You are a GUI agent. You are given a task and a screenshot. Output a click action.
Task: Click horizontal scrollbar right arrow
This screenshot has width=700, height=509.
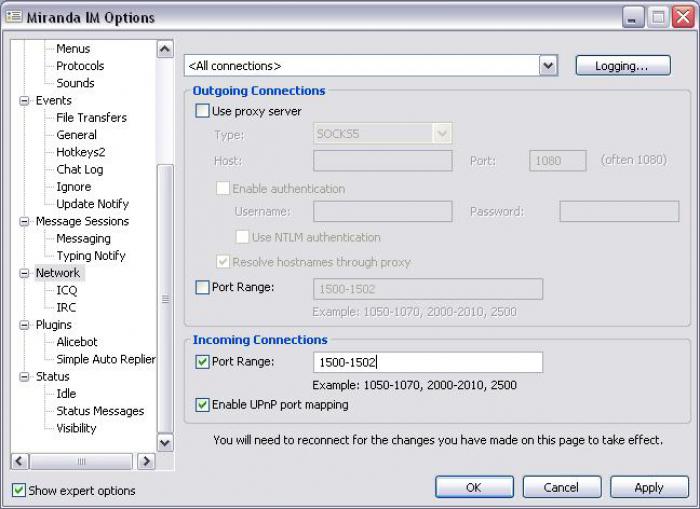pyautogui.click(x=146, y=461)
